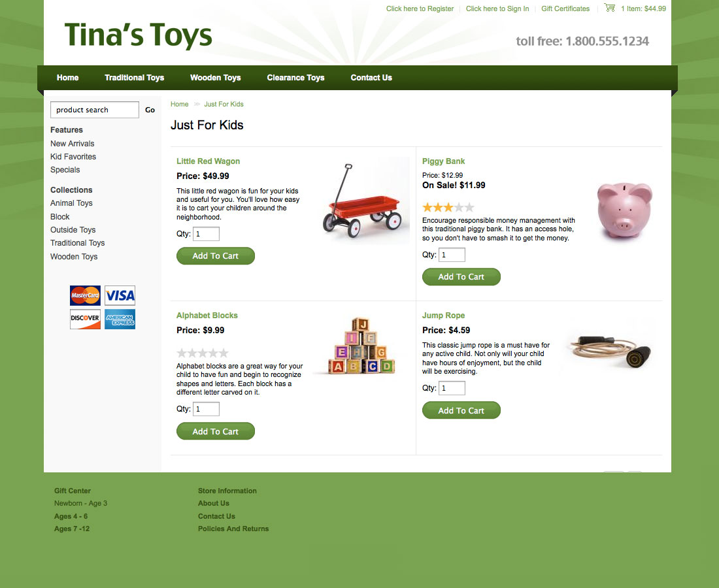Image resolution: width=719 pixels, height=588 pixels.
Task: Add the Piggy Bank to cart
Action: point(461,277)
